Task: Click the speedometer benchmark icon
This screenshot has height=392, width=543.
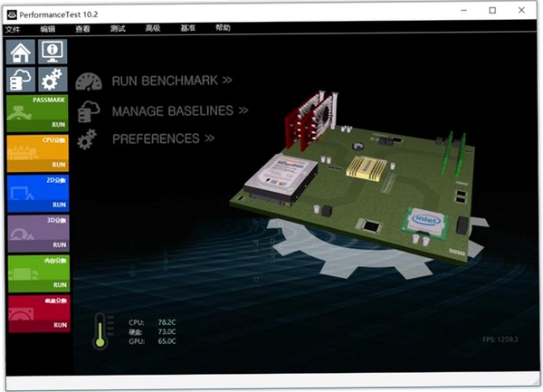Action: (89, 81)
